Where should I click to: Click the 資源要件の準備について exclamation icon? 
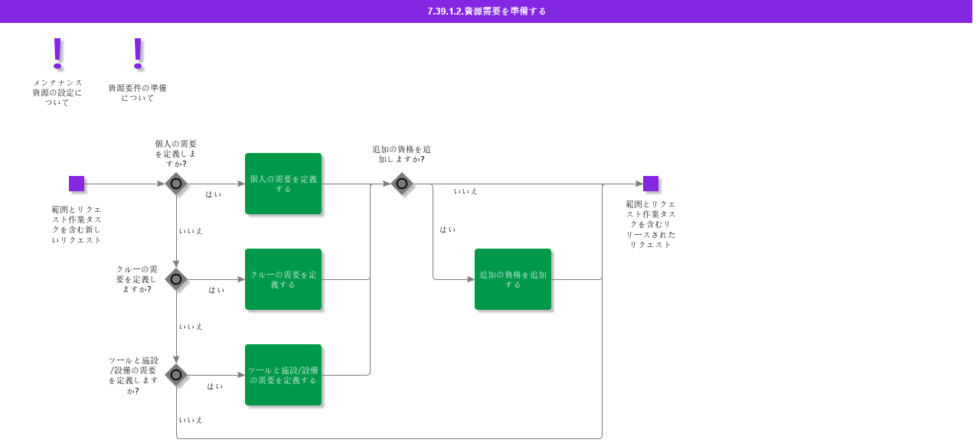click(x=138, y=51)
